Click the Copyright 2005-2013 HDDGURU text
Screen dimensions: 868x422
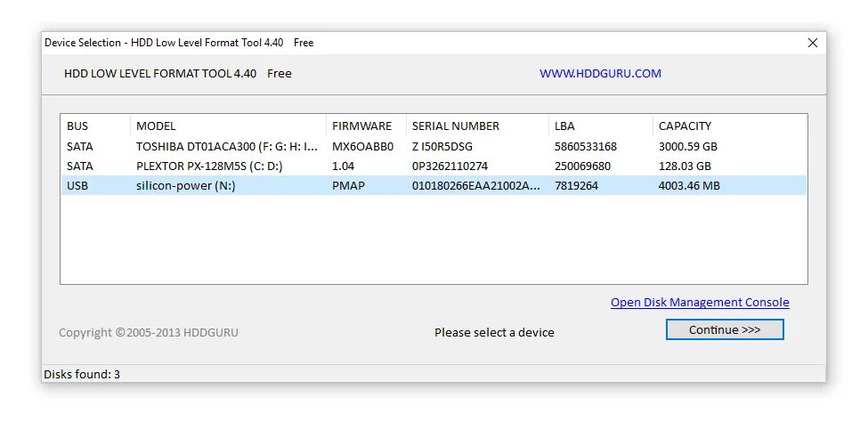[x=149, y=333]
